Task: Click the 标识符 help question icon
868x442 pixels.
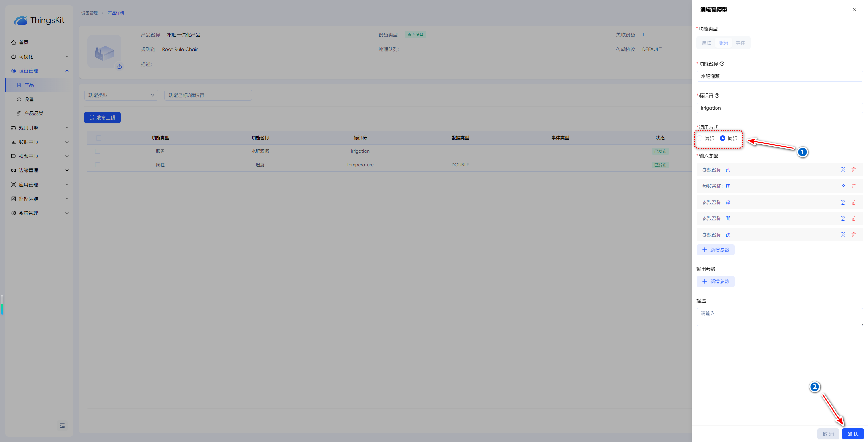Action: pyautogui.click(x=717, y=96)
